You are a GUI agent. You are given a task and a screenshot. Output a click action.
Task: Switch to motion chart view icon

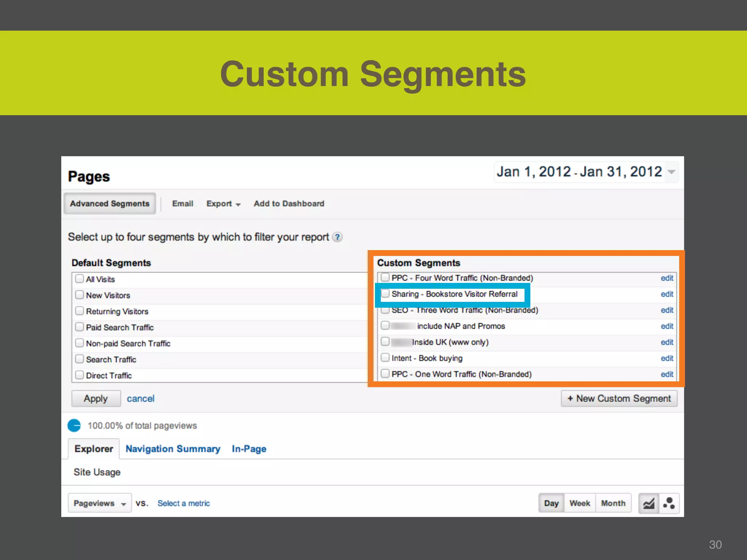point(669,503)
